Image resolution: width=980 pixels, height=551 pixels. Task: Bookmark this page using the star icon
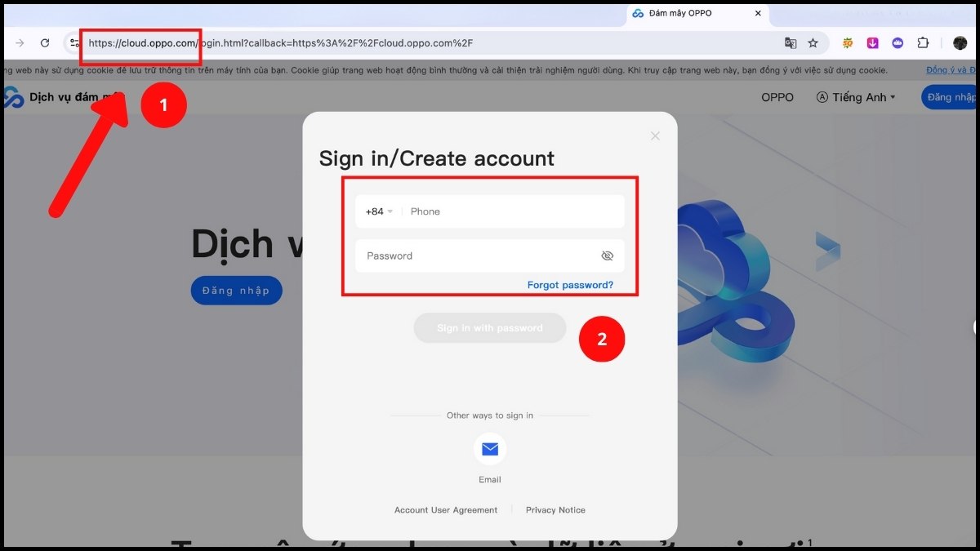coord(813,42)
